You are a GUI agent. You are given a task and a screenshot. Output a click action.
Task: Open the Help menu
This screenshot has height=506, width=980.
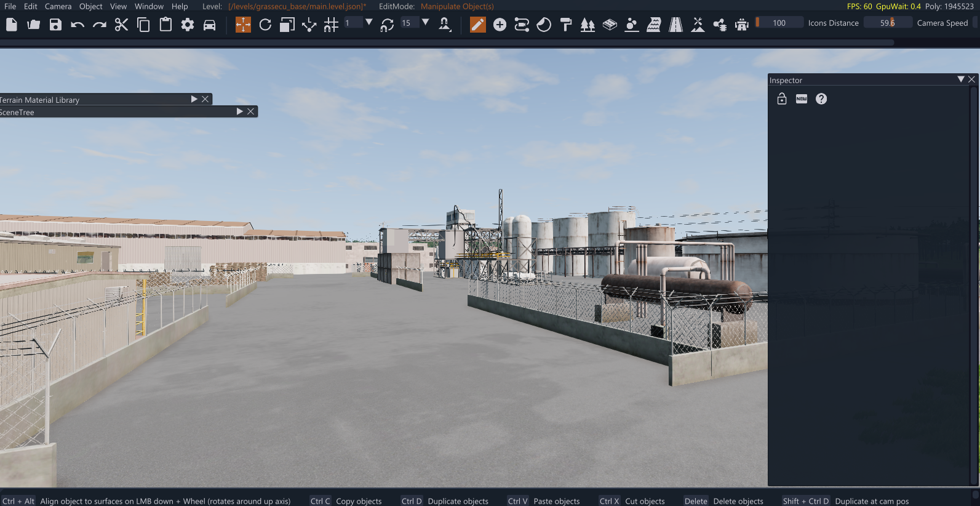coord(180,6)
